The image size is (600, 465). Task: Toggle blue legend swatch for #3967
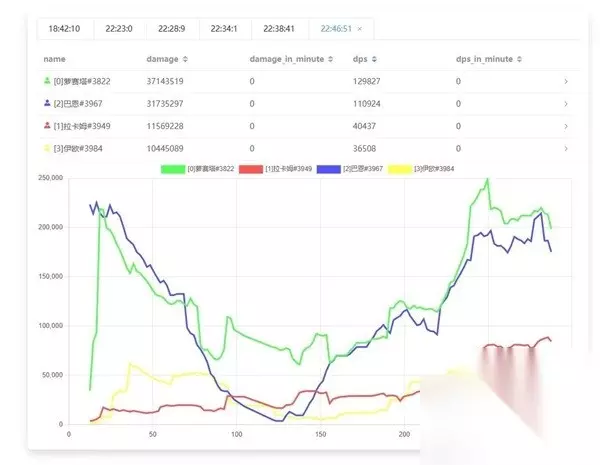click(329, 169)
